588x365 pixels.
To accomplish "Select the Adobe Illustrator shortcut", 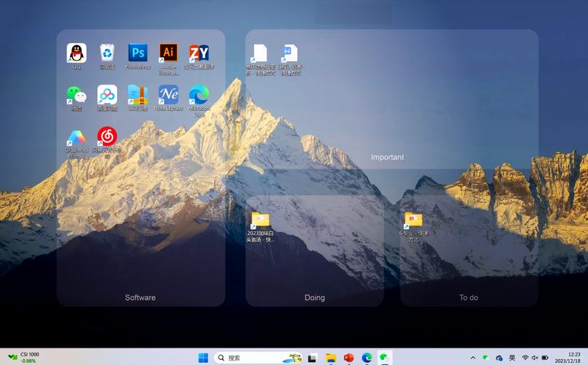I will pyautogui.click(x=169, y=53).
